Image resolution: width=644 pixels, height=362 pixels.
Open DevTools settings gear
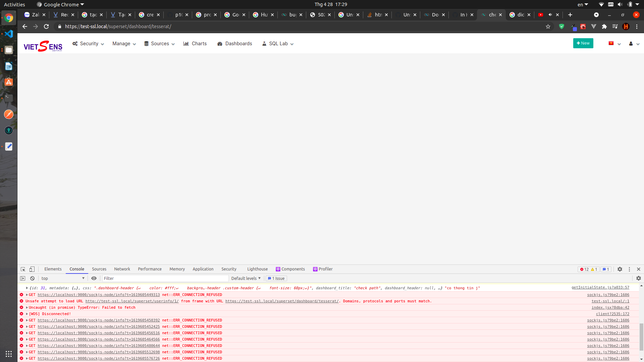tap(620, 269)
